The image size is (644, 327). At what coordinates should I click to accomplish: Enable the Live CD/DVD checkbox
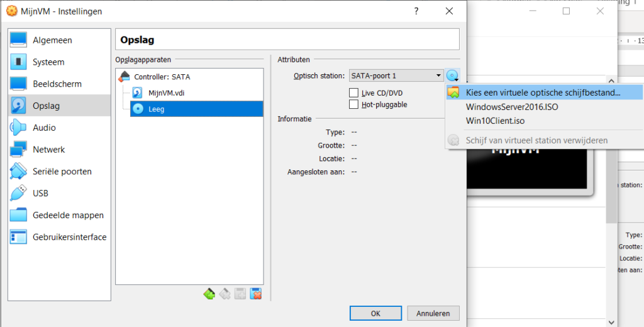point(353,93)
